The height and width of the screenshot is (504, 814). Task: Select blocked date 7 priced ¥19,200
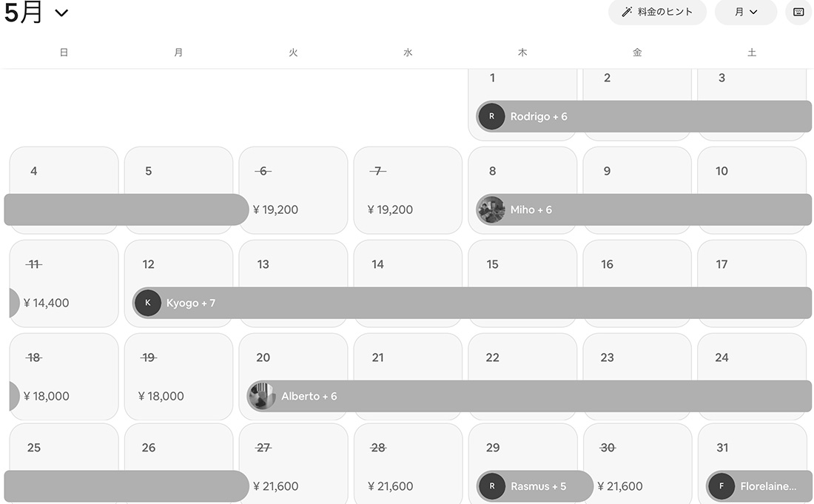point(408,190)
